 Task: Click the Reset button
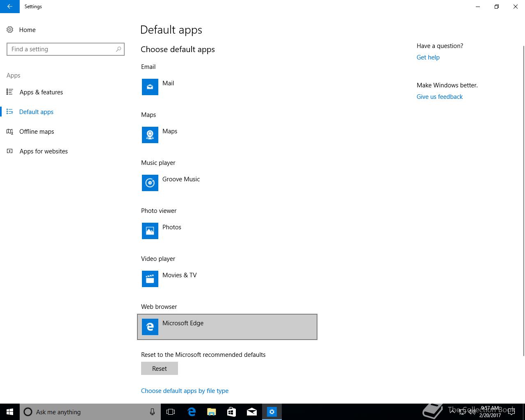[x=160, y=368]
